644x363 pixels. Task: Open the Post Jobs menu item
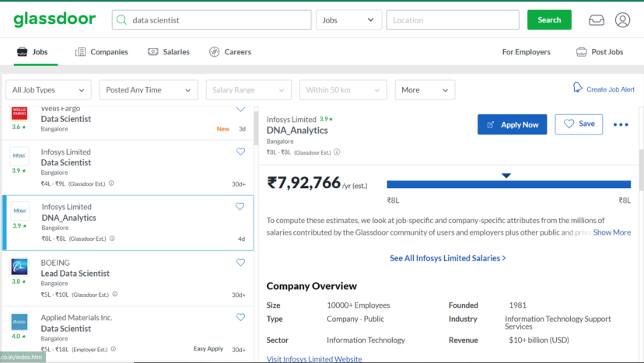point(600,52)
